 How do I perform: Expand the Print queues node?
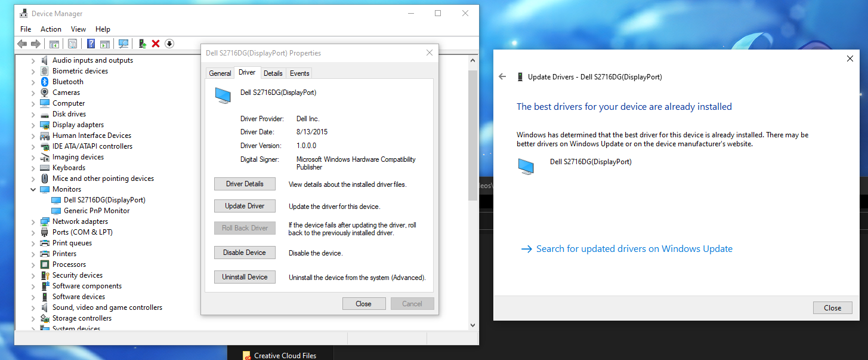[x=33, y=243]
